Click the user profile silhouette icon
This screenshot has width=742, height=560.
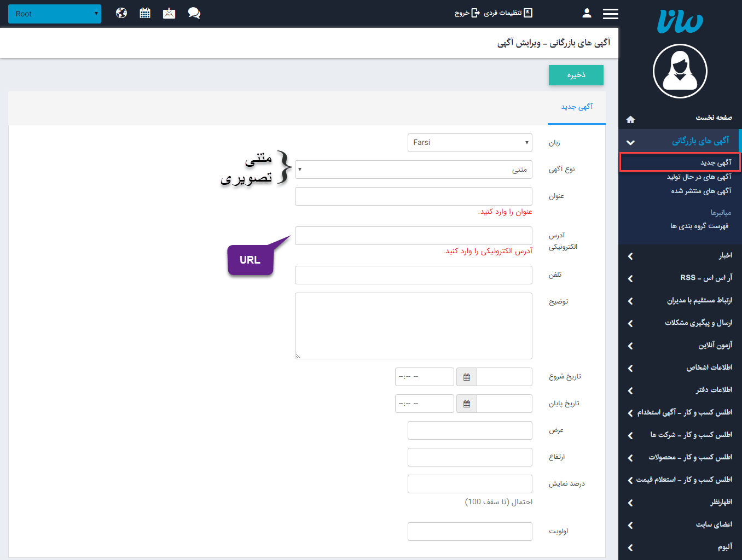pos(587,13)
